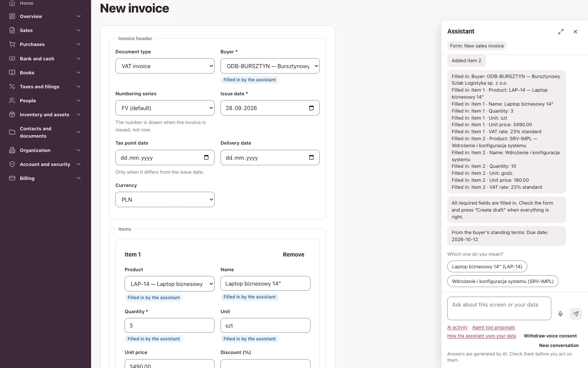Click the Books open-book icon

point(12,72)
